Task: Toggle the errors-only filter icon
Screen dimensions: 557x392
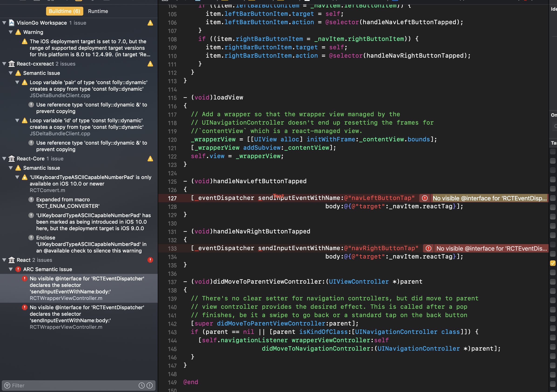Action: 150,385
